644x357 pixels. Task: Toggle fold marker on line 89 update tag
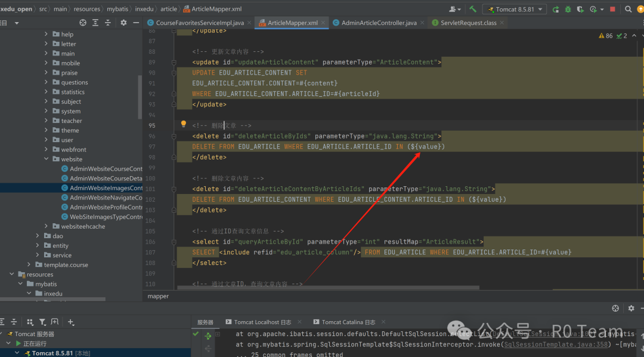coord(174,63)
